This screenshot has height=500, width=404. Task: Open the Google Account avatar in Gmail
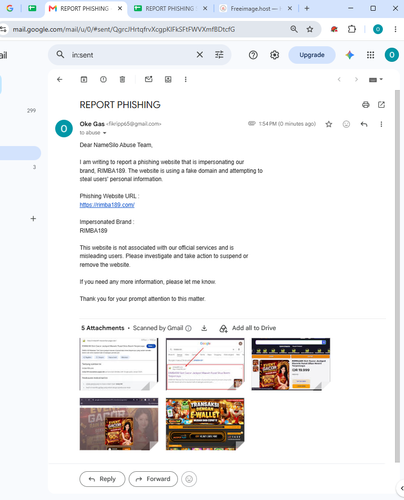[x=392, y=55]
